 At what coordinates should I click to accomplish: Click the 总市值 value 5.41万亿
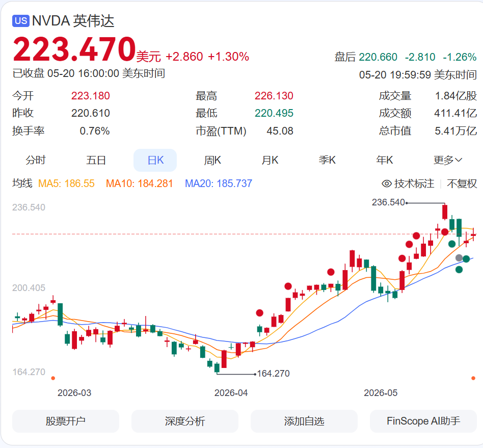(455, 131)
